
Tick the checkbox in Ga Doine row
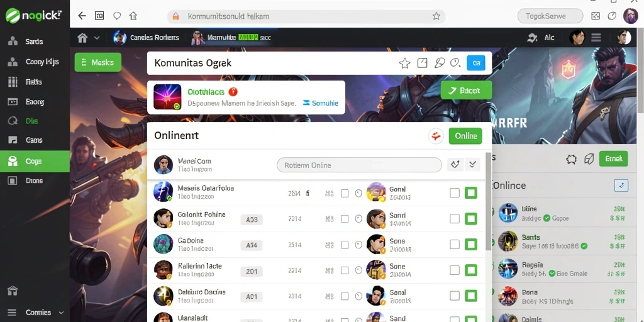(x=345, y=245)
